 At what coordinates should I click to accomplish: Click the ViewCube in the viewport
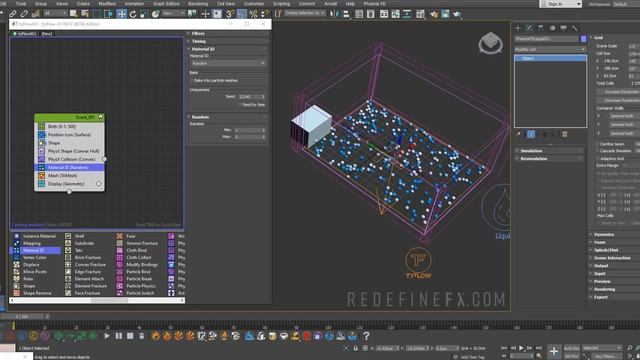(x=490, y=42)
